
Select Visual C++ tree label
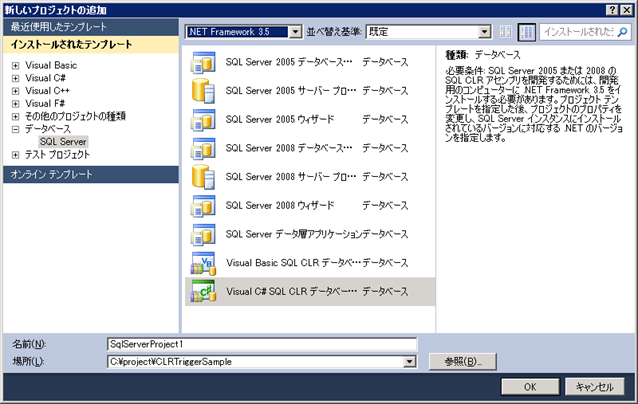[47, 91]
